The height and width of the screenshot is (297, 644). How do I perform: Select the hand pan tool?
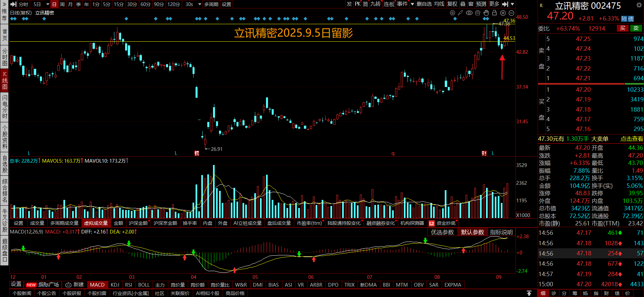tap(486, 13)
